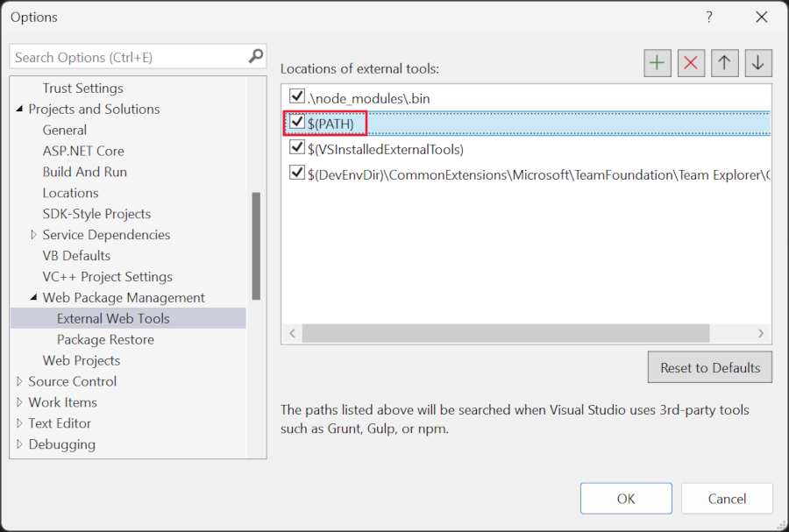
Task: Expand the Text Editor node
Action: pyautogui.click(x=19, y=423)
